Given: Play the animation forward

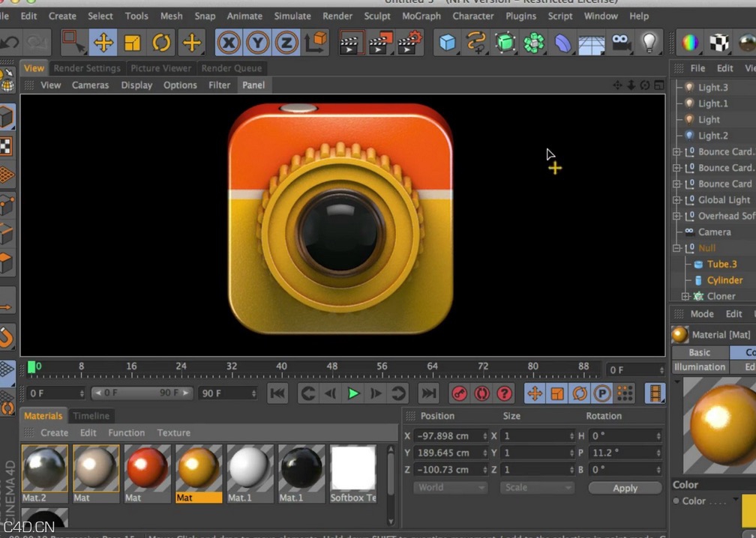Looking at the screenshot, I should coord(353,393).
